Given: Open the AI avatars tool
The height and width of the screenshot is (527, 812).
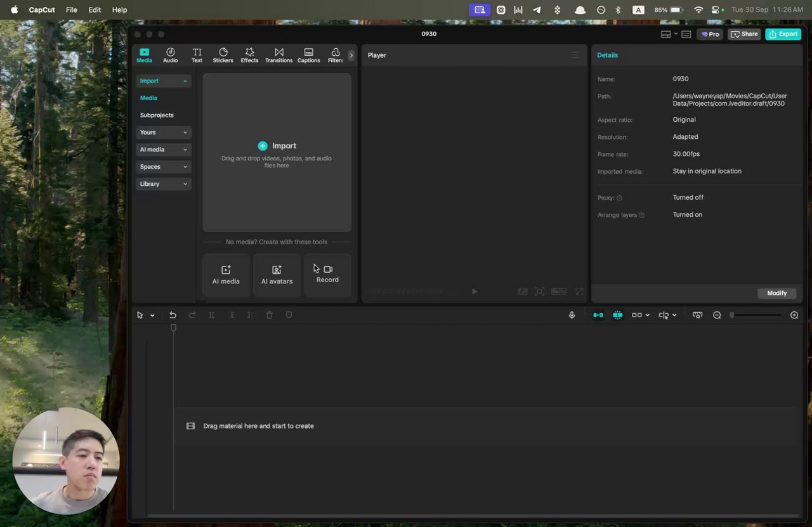Looking at the screenshot, I should (277, 275).
